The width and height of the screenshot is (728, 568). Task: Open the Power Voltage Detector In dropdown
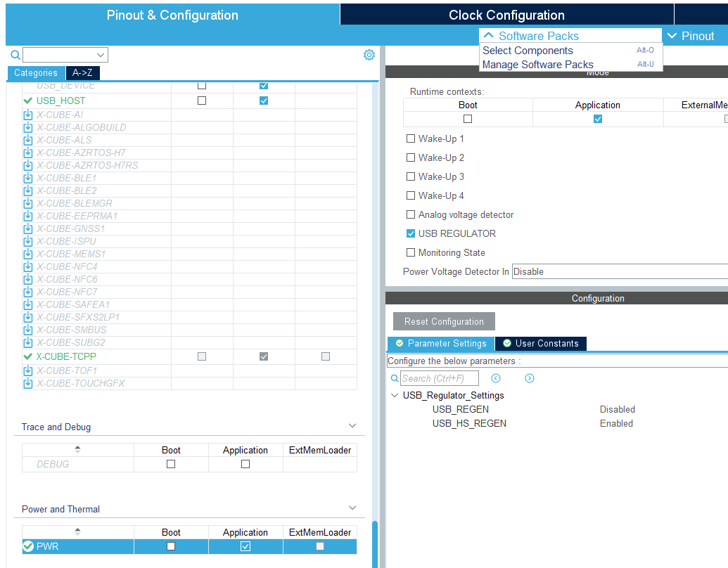click(619, 271)
